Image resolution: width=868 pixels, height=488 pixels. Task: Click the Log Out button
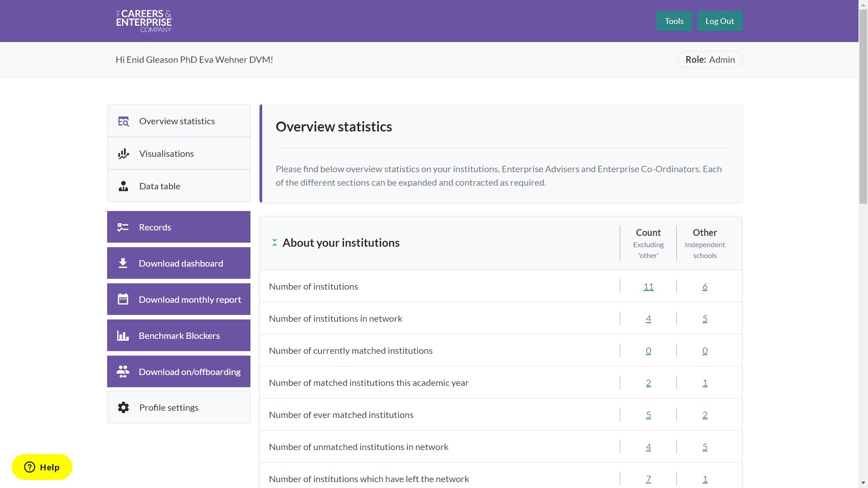click(x=720, y=21)
